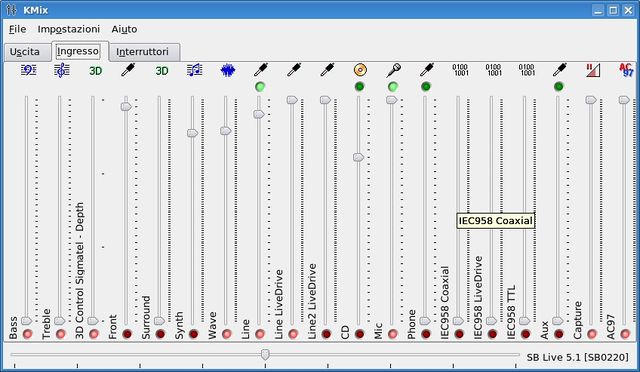Toggle the green mute LED above CD
The width and height of the screenshot is (640, 372).
click(360, 87)
